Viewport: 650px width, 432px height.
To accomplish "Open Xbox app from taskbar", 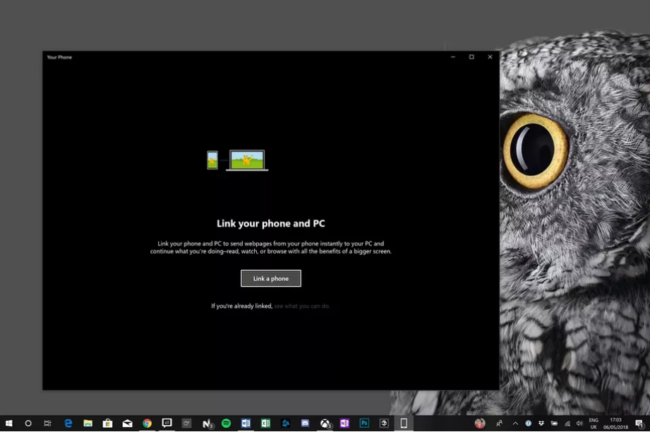I will (x=325, y=423).
